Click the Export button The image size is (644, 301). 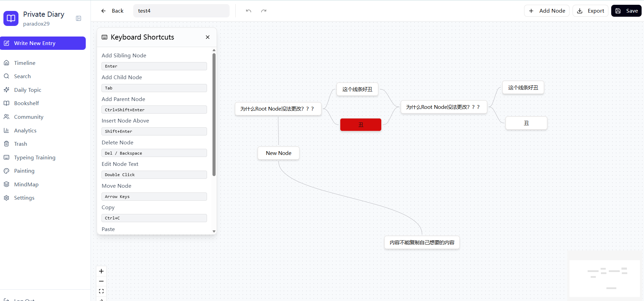(590, 11)
